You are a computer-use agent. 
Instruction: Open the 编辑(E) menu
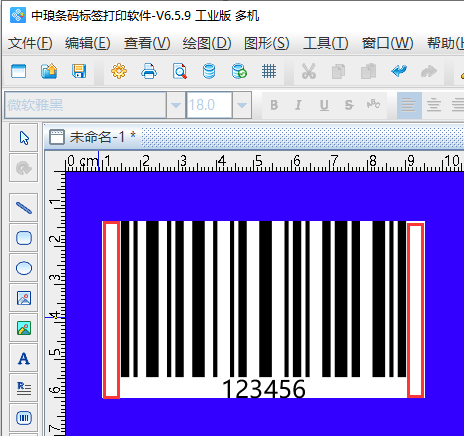(x=88, y=43)
